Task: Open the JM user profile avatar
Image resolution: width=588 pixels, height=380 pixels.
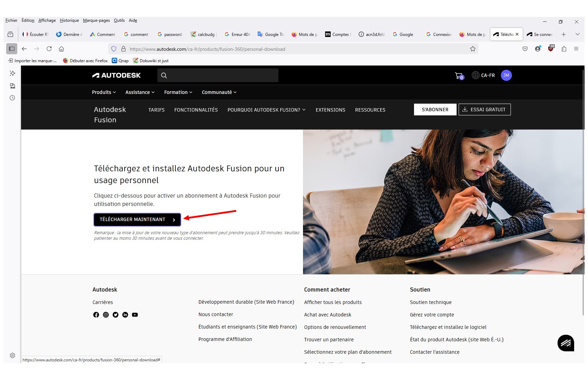Action: click(506, 75)
